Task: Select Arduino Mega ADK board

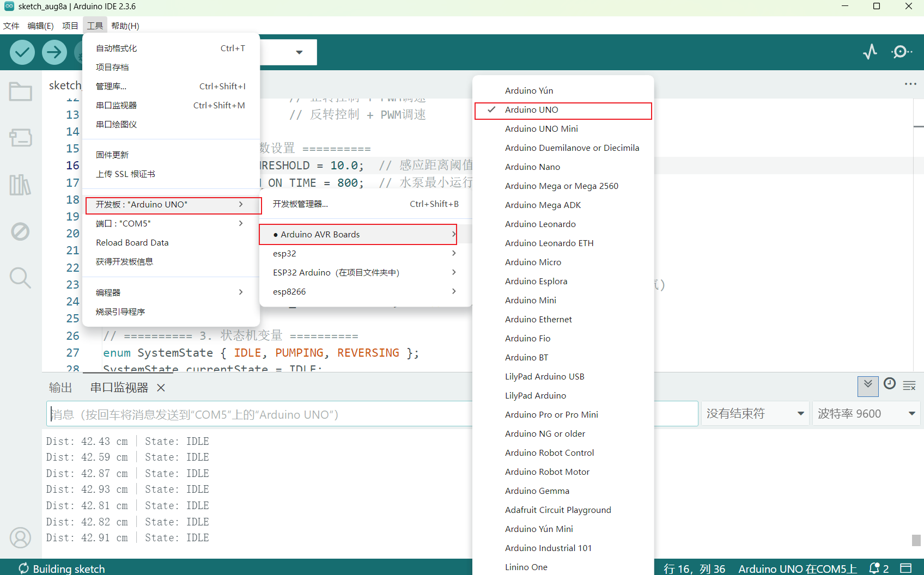Action: point(563,205)
